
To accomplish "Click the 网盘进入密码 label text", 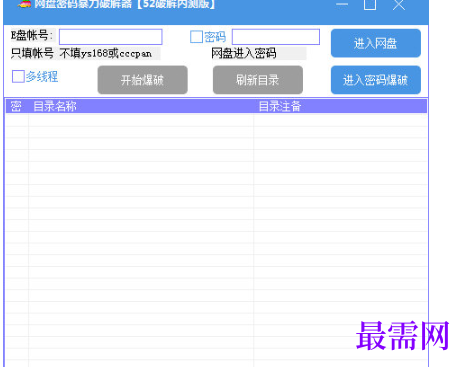I will pos(244,53).
